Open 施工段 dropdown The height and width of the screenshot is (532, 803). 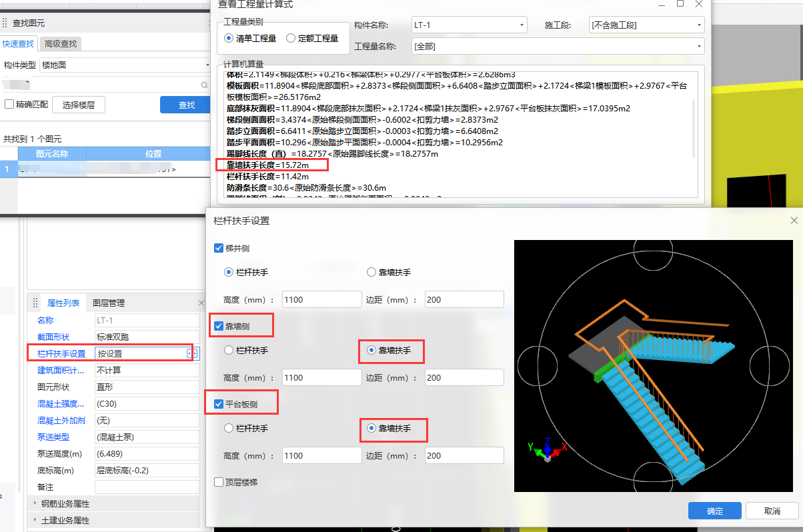click(x=647, y=25)
